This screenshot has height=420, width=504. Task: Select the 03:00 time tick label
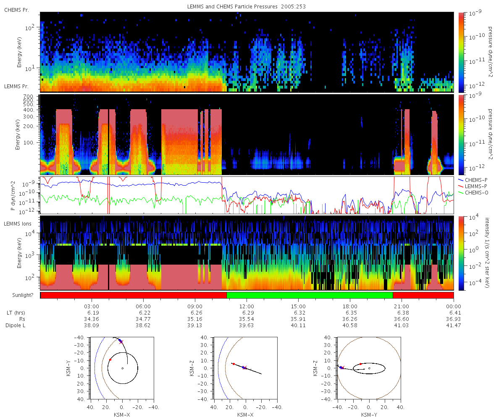pyautogui.click(x=92, y=307)
